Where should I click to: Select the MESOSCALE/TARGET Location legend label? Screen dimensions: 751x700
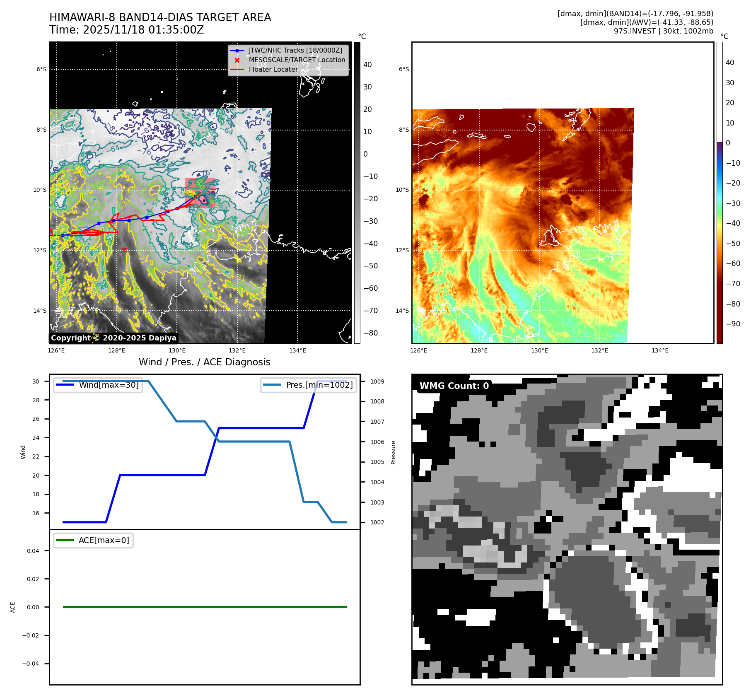coord(297,60)
